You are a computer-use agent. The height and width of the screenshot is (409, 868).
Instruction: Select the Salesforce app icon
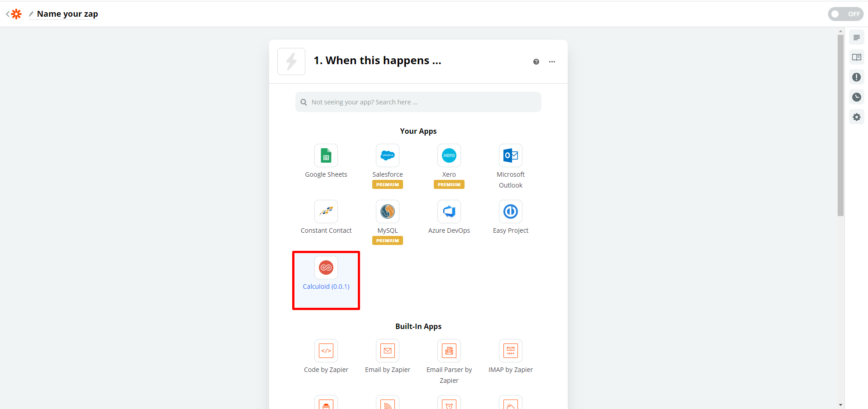(x=388, y=155)
